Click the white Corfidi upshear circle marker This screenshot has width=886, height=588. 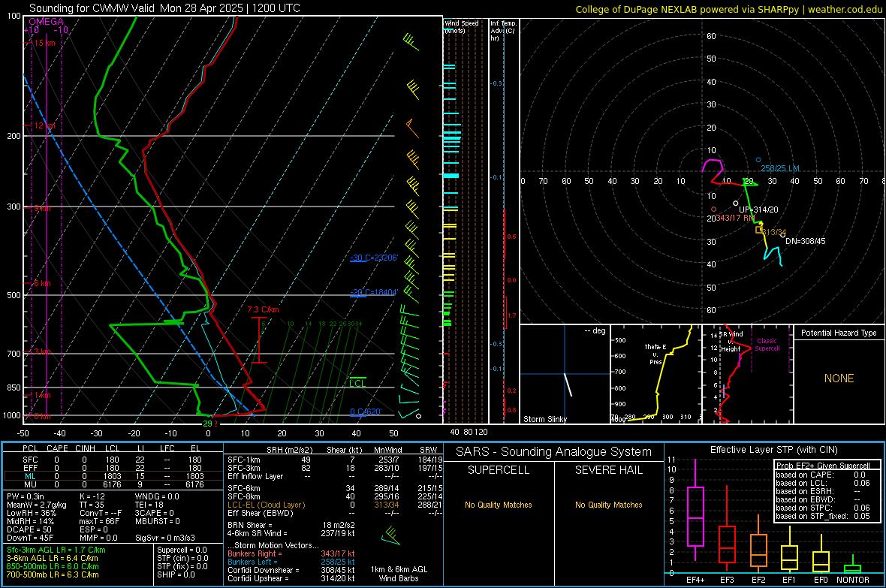[735, 203]
